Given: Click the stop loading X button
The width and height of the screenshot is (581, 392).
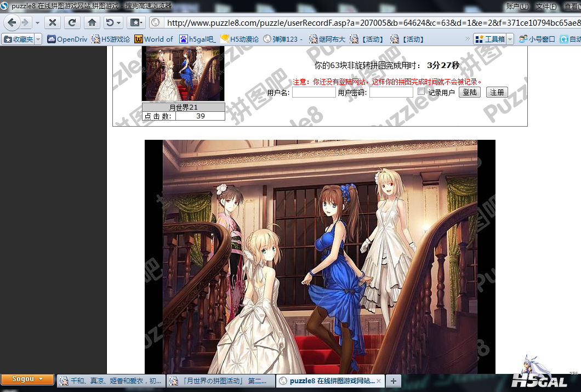Looking at the screenshot, I should click(x=52, y=22).
